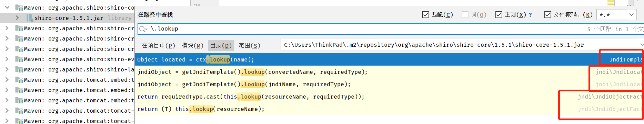644x124 pixels.
Task: Select the 目录(D) directory tab
Action: [x=221, y=45]
